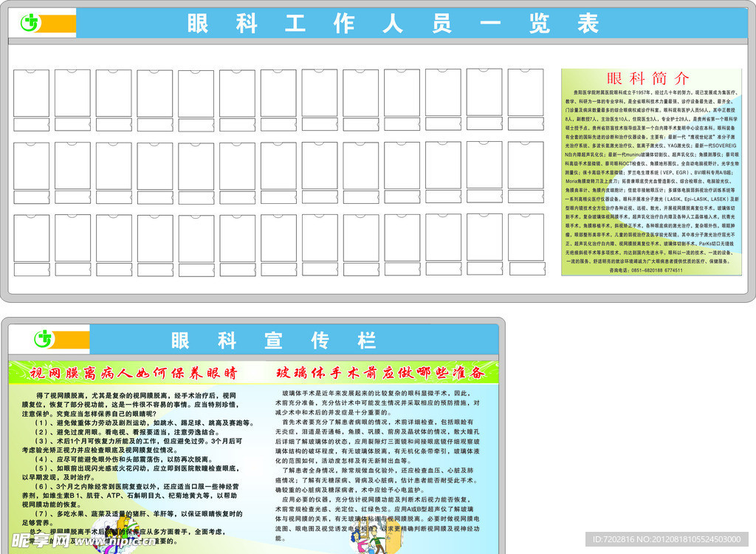Click the green cross logo on the staff board
The height and width of the screenshot is (554, 756).
click(x=30, y=23)
